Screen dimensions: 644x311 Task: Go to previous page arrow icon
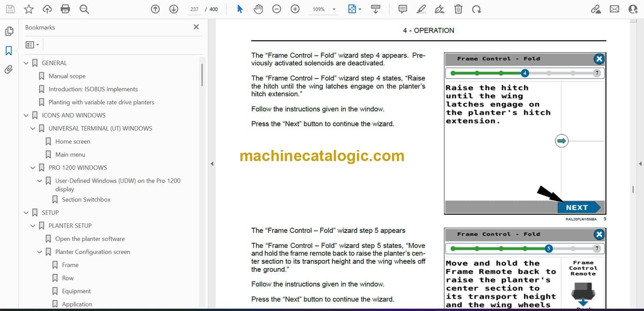(x=155, y=9)
